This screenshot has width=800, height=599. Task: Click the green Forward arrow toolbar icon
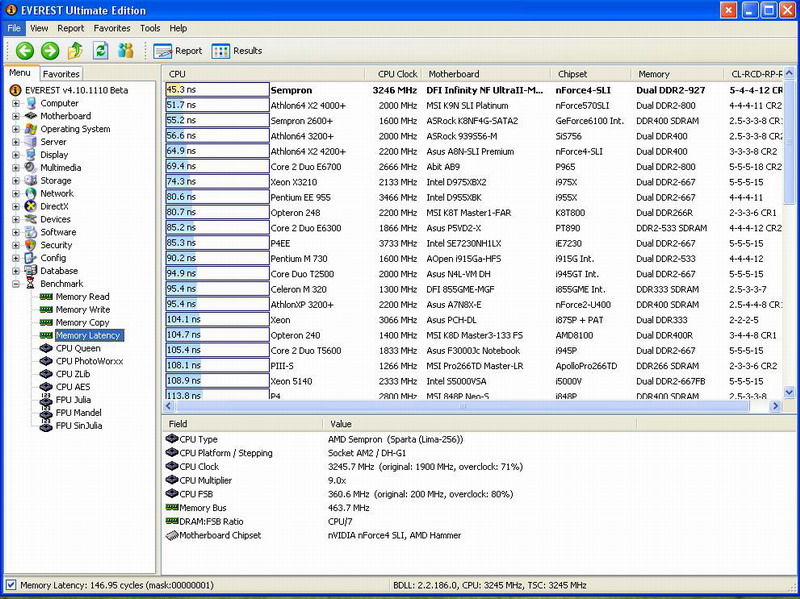50,51
